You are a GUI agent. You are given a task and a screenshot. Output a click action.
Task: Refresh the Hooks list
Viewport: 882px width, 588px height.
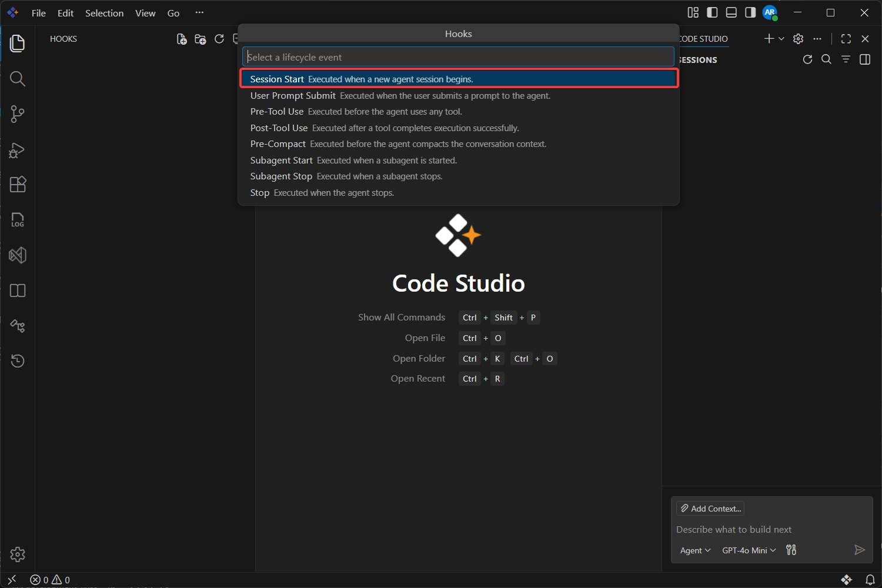pos(219,39)
